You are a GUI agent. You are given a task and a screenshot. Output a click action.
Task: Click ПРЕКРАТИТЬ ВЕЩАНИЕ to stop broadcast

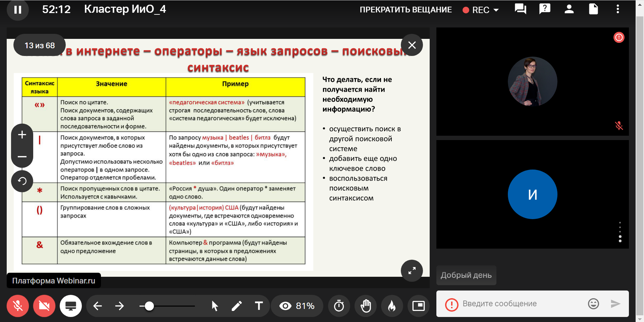pos(406,10)
